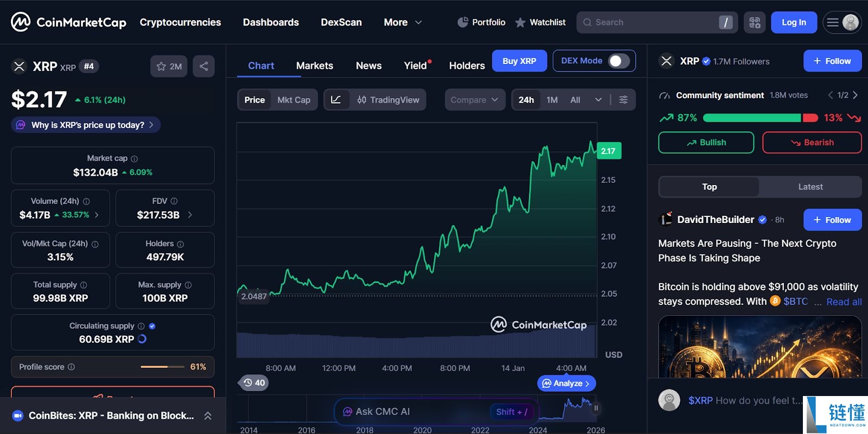Expand the More navigation menu
This screenshot has height=434, width=868.
tap(403, 22)
